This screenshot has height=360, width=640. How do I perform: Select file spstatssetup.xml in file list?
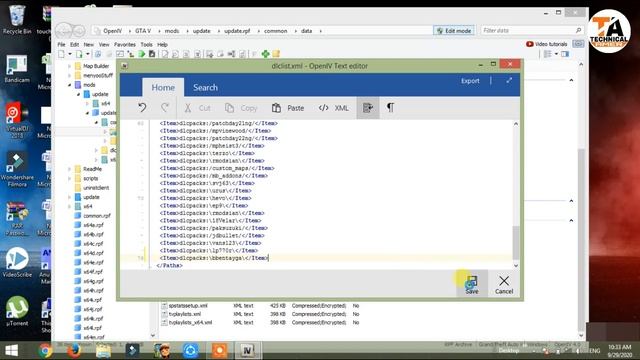pyautogui.click(x=188, y=306)
